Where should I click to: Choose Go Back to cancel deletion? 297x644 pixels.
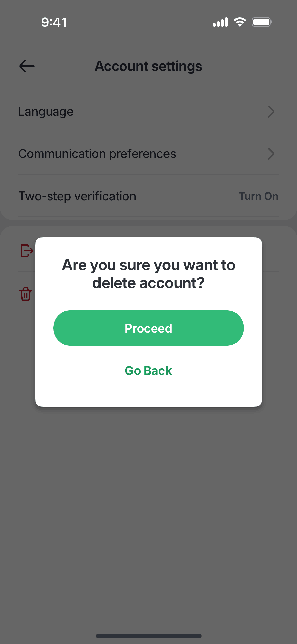point(148,371)
